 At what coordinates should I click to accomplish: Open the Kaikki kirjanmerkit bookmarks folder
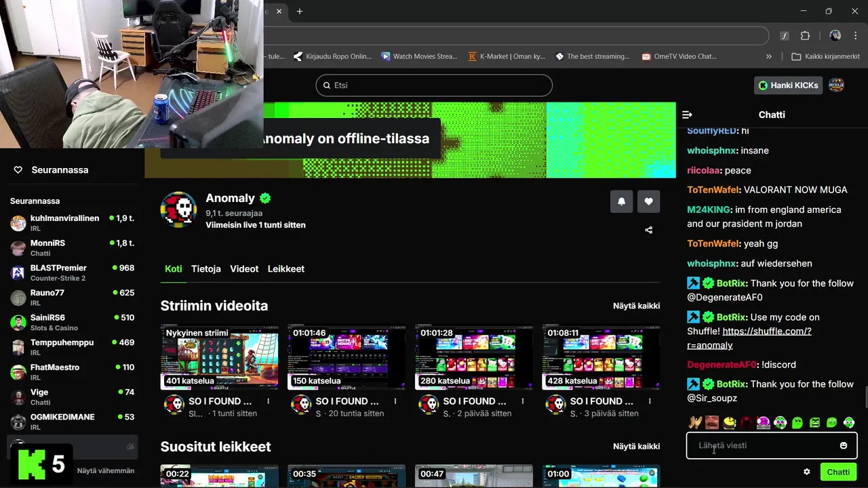point(825,56)
